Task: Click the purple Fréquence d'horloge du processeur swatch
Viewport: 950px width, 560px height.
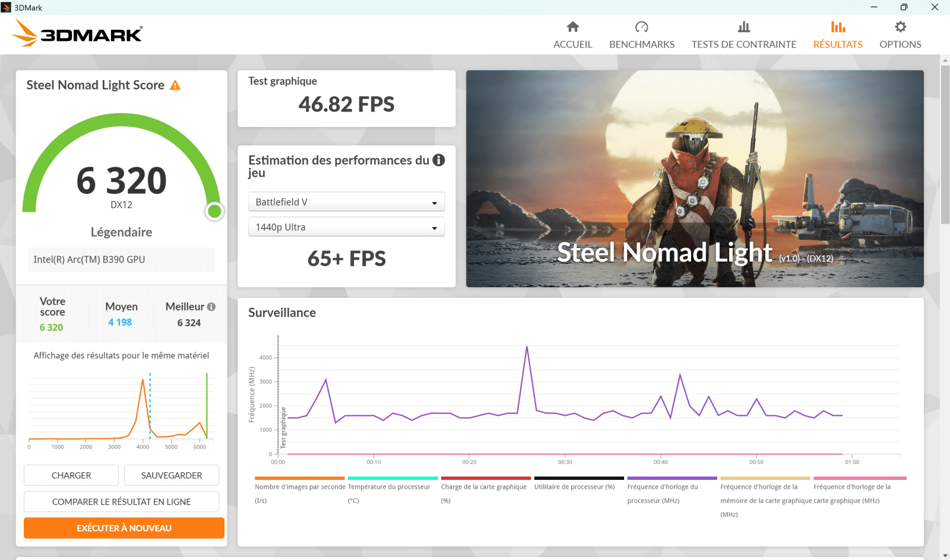Action: pos(671,478)
